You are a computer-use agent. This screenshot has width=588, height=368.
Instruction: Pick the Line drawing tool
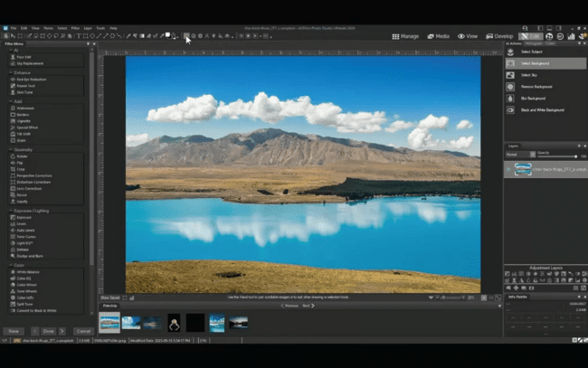tap(99, 36)
